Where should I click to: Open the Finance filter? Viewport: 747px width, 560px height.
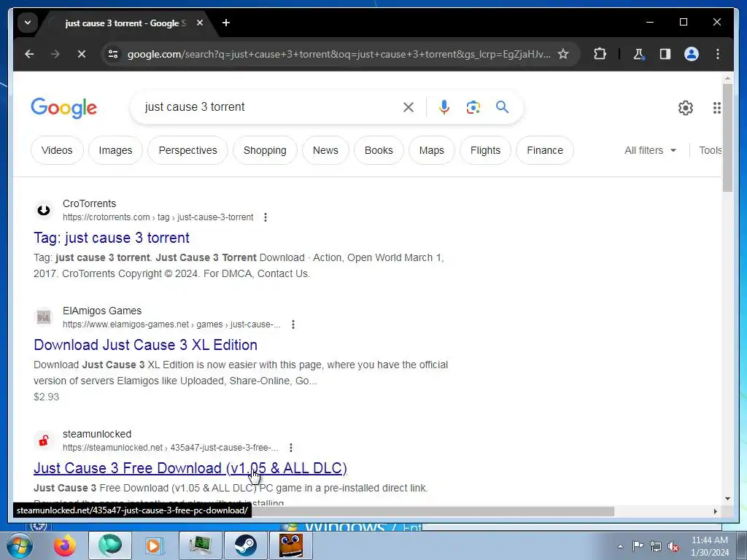tap(545, 150)
